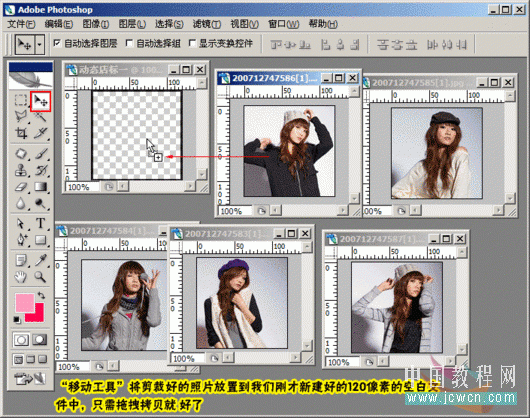Activate the Hand tool
The width and height of the screenshot is (530, 418).
point(21,277)
